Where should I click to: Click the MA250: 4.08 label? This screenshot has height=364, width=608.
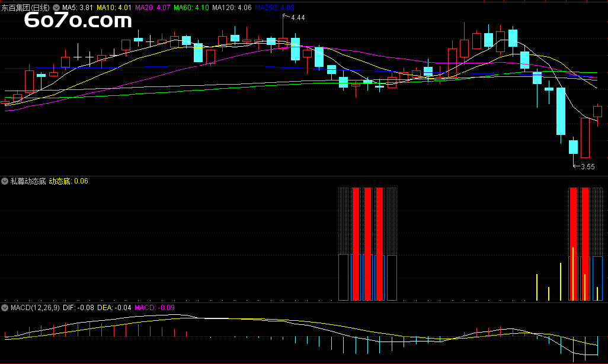pos(274,7)
